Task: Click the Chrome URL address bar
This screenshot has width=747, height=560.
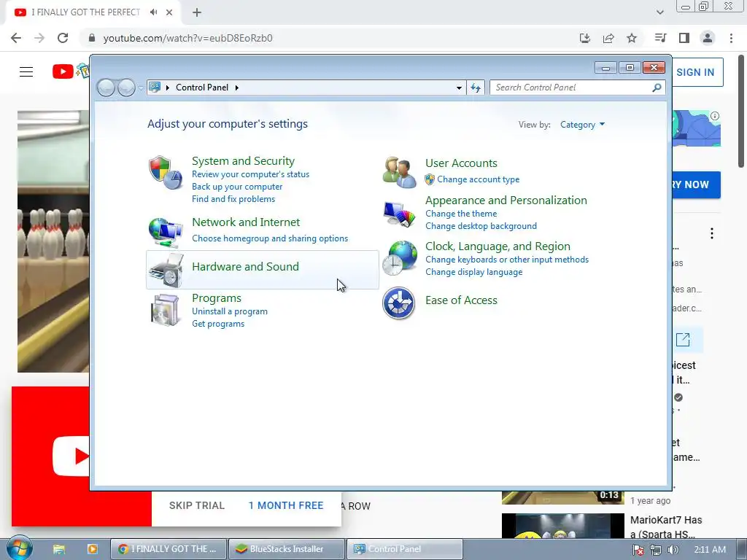Action: coord(329,38)
